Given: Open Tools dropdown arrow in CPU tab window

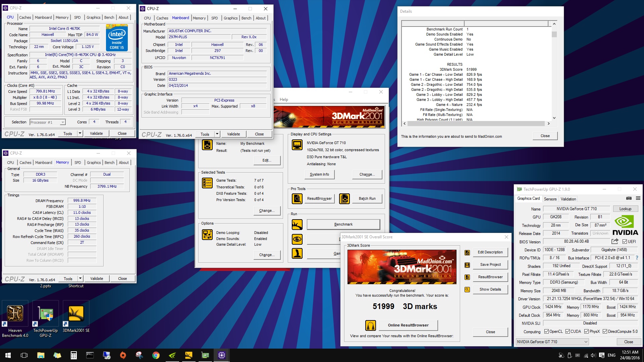Looking at the screenshot, I should pyautogui.click(x=80, y=133).
